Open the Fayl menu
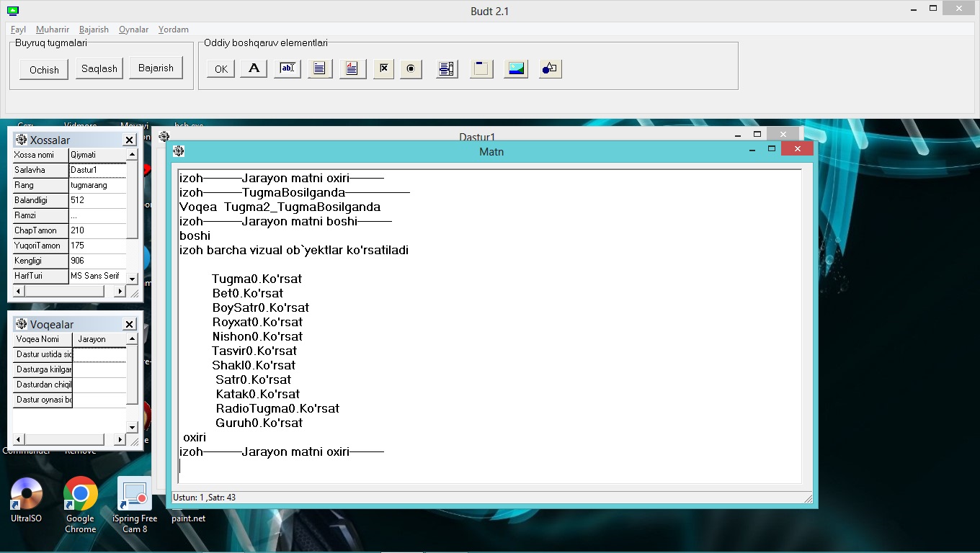The width and height of the screenshot is (980, 553). click(x=18, y=30)
